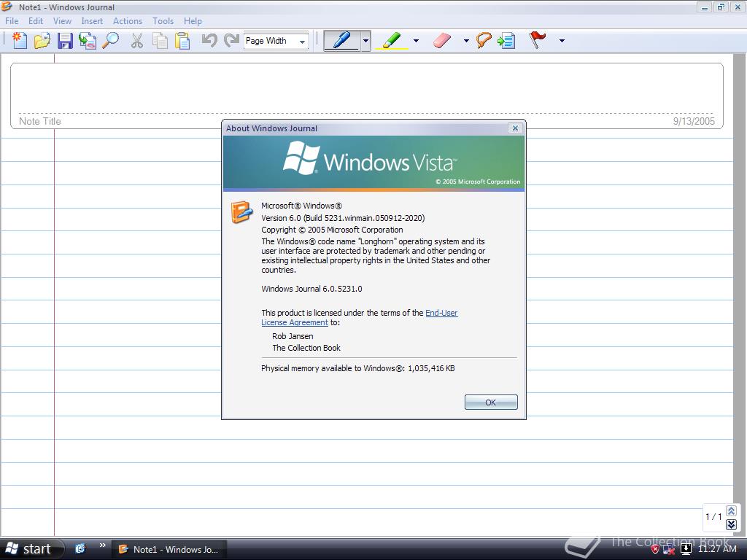Click OK in About Windows Journal
Screen dimensions: 747x560
(x=491, y=402)
